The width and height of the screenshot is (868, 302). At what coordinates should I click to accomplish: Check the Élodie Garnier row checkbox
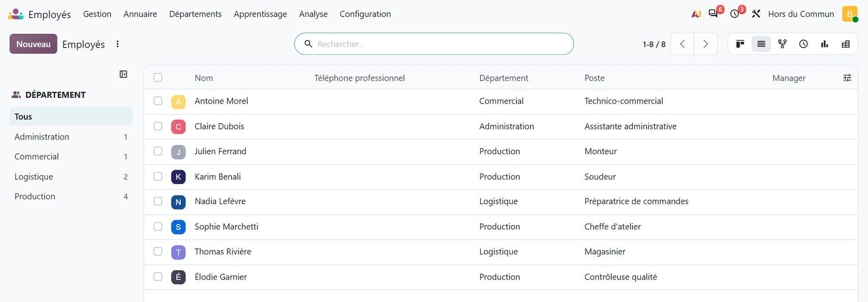point(158,277)
